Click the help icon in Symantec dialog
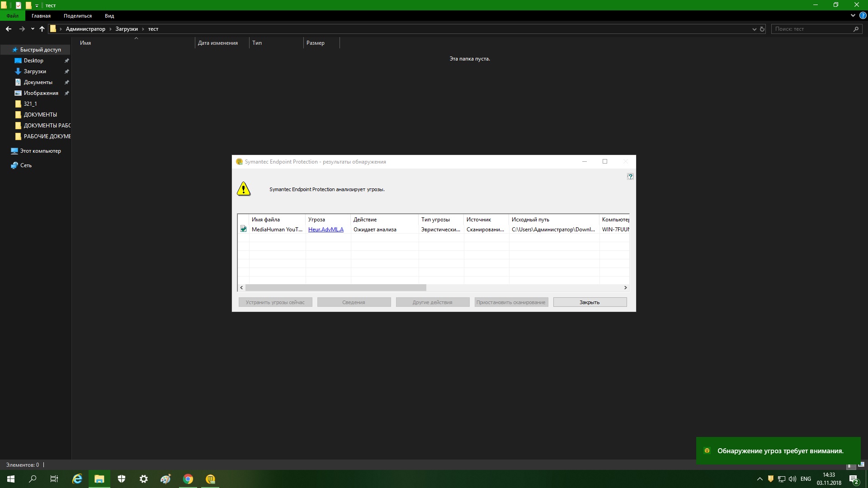 pos(630,176)
